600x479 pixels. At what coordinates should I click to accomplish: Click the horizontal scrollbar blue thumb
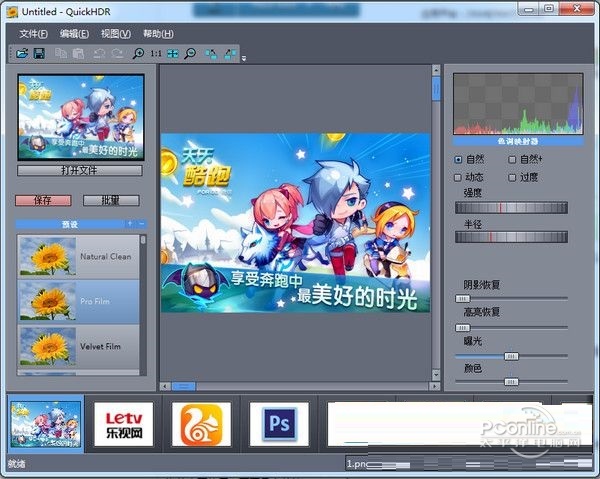184,386
